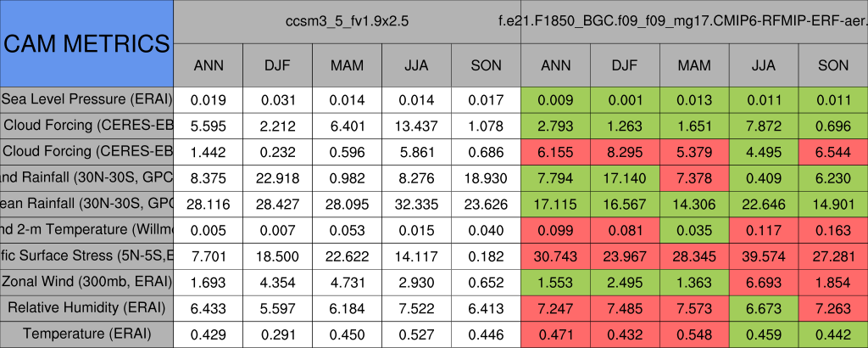Select the cell showing 13.437
Screen dimensions: 868x348
(417, 125)
